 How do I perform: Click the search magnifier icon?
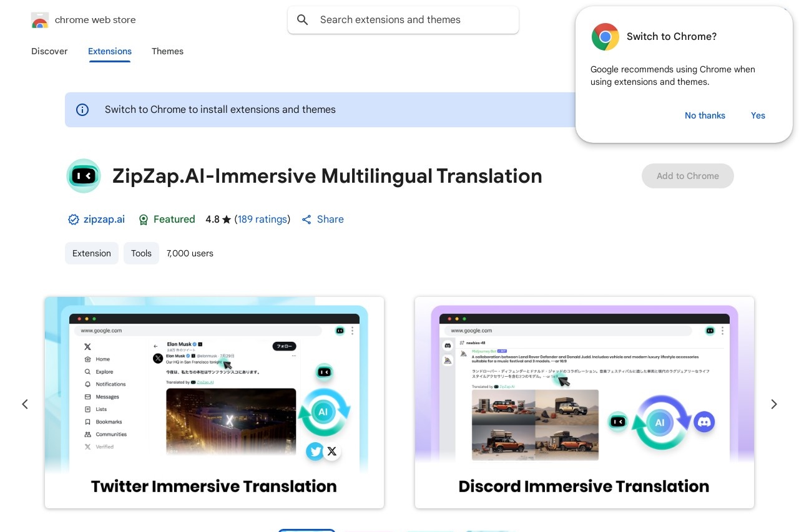303,20
